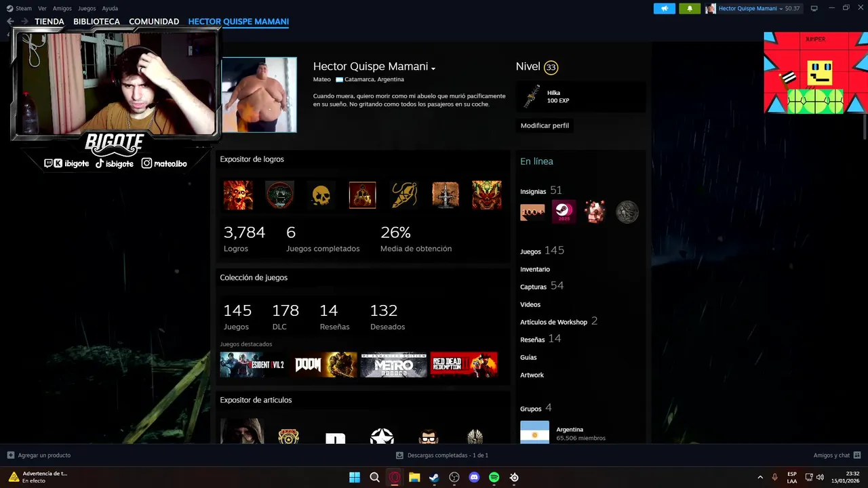Open the Inventario link
This screenshot has height=488, width=868.
(x=535, y=269)
